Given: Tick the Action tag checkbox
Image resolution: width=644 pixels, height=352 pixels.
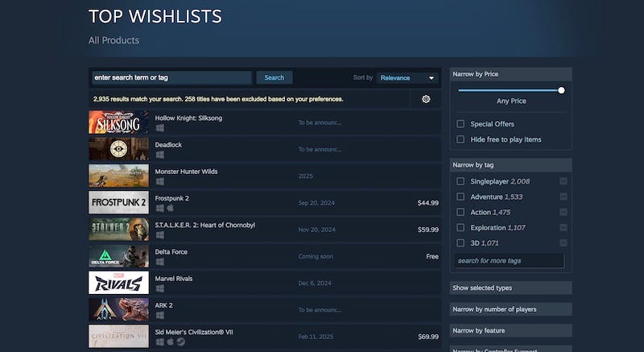Looking at the screenshot, I should [x=460, y=212].
